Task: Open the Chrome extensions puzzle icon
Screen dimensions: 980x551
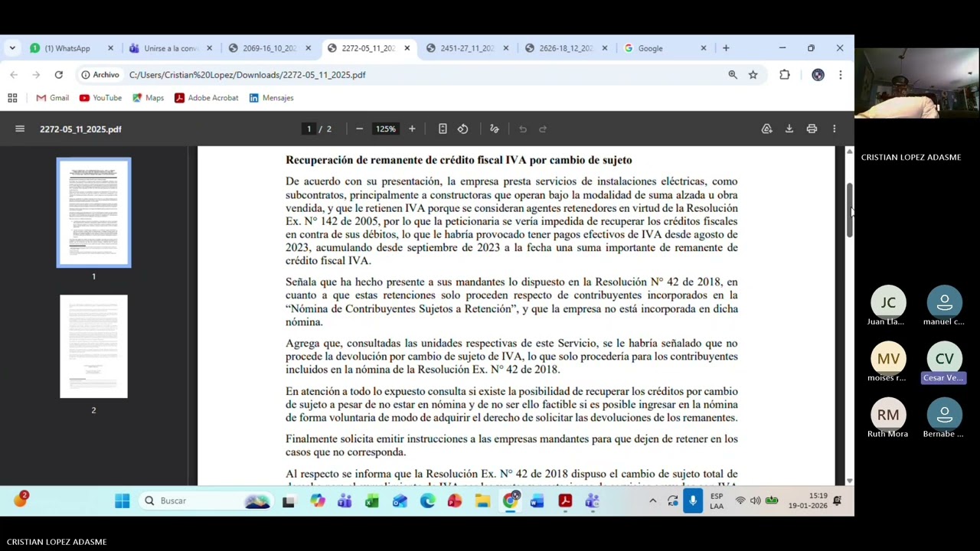Action: [x=785, y=74]
